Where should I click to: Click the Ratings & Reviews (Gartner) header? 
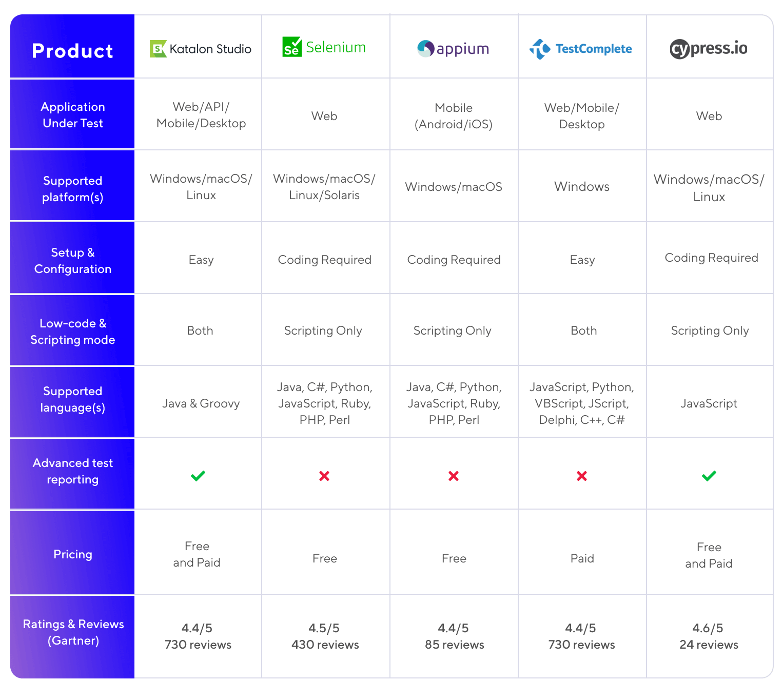click(x=73, y=632)
